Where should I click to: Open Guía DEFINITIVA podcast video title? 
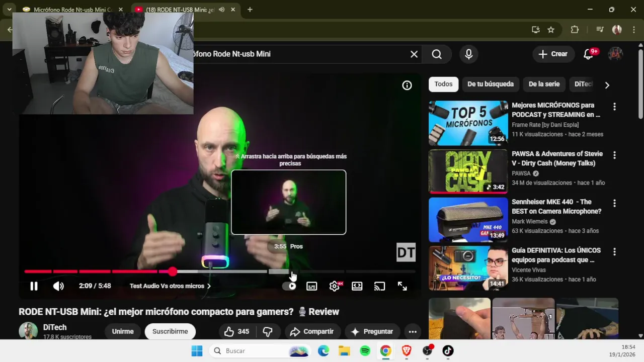556,255
